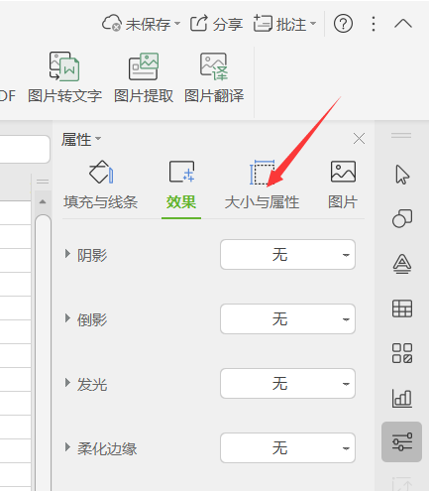Open the help question mark icon
Image resolution: width=429 pixels, height=491 pixels.
pos(343,24)
